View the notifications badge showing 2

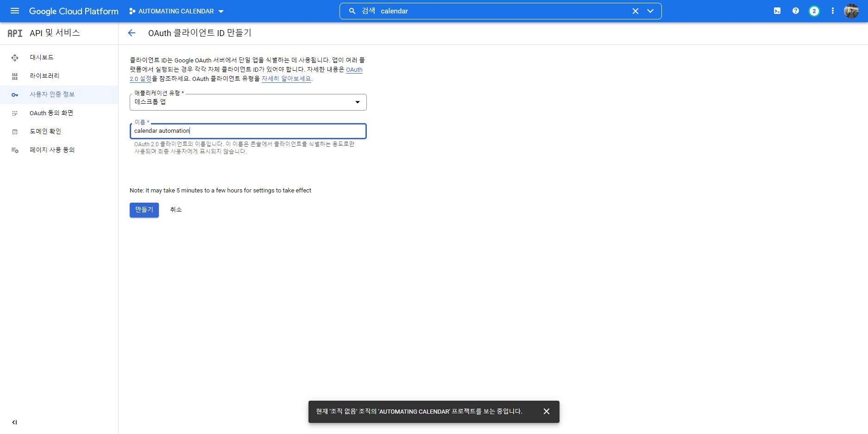click(x=814, y=11)
